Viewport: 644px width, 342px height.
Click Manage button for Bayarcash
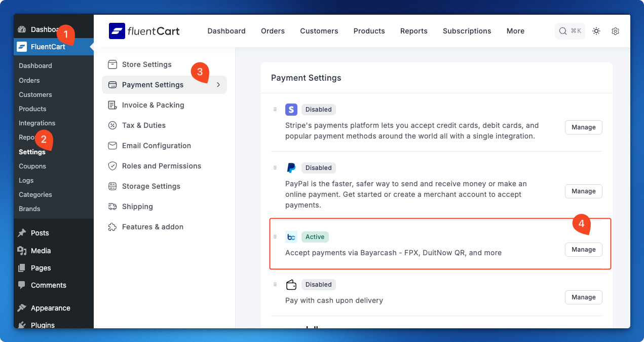coord(583,250)
